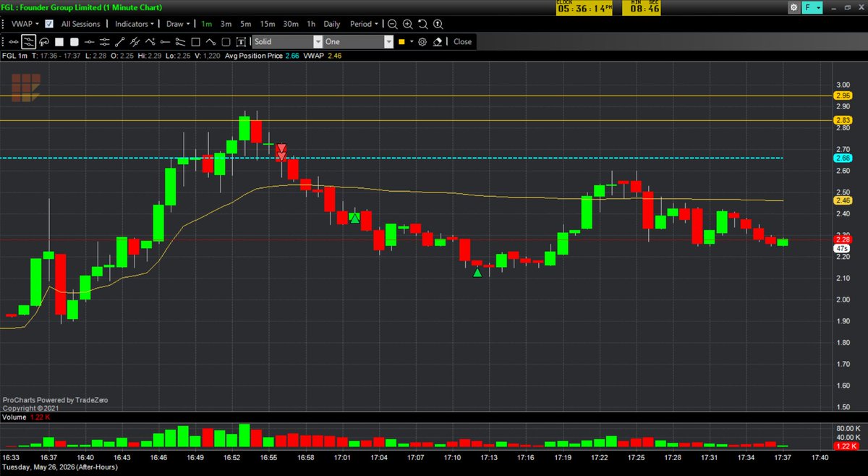Expand the color picker dropdown arrow
Screen dimensions: 868x476
[x=412, y=42]
